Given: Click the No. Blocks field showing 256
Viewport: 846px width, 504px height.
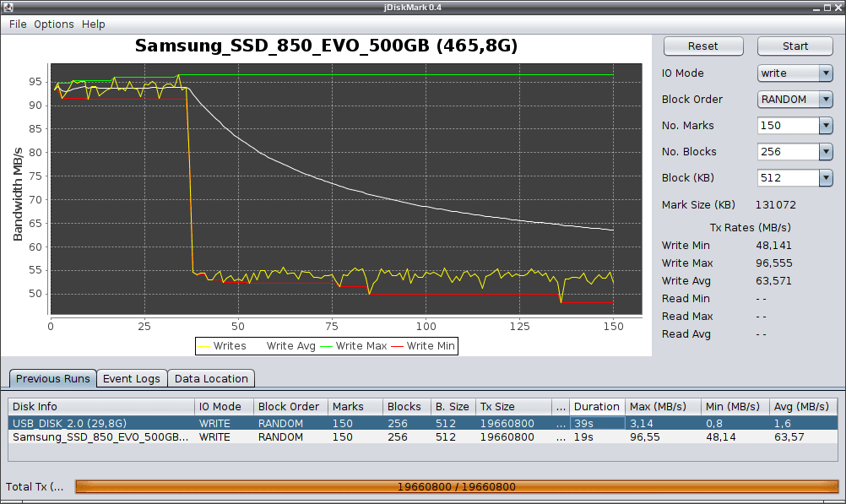Looking at the screenshot, I should click(x=789, y=152).
